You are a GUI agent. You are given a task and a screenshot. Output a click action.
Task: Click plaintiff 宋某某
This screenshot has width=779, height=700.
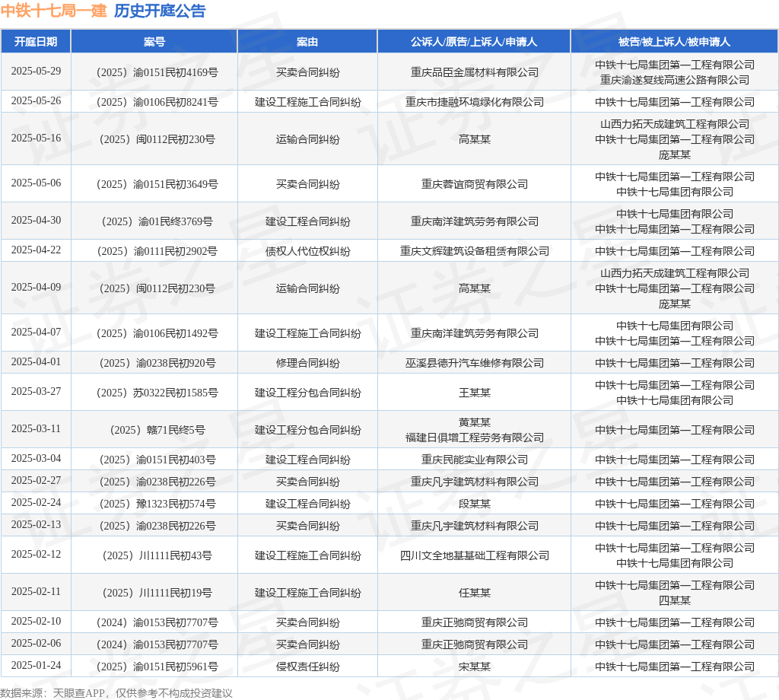click(475, 667)
